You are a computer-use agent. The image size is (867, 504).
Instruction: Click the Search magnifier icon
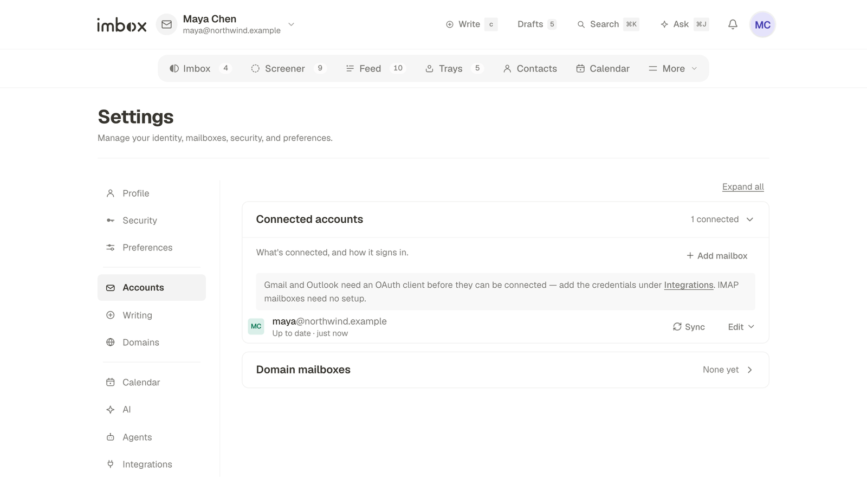[581, 24]
